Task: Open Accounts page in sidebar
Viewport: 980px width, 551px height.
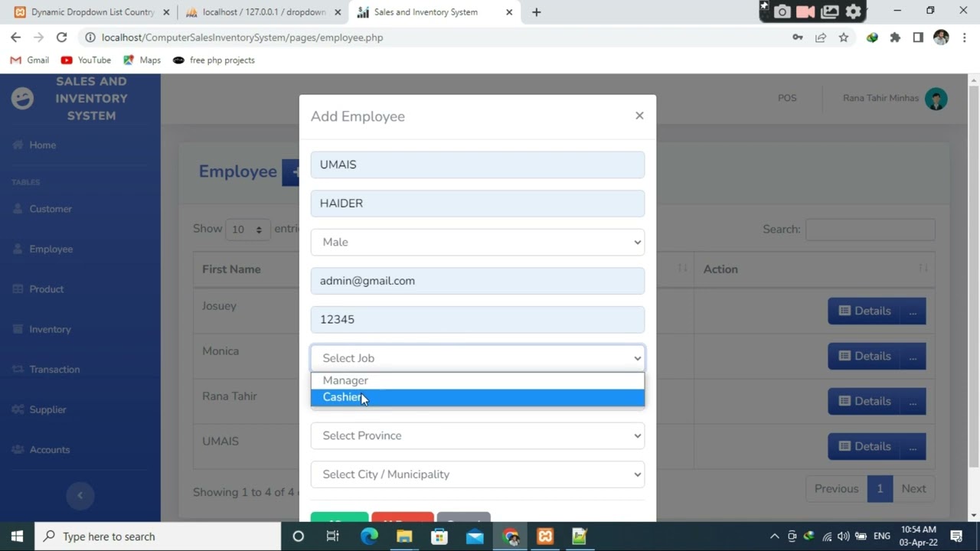Action: point(41,450)
